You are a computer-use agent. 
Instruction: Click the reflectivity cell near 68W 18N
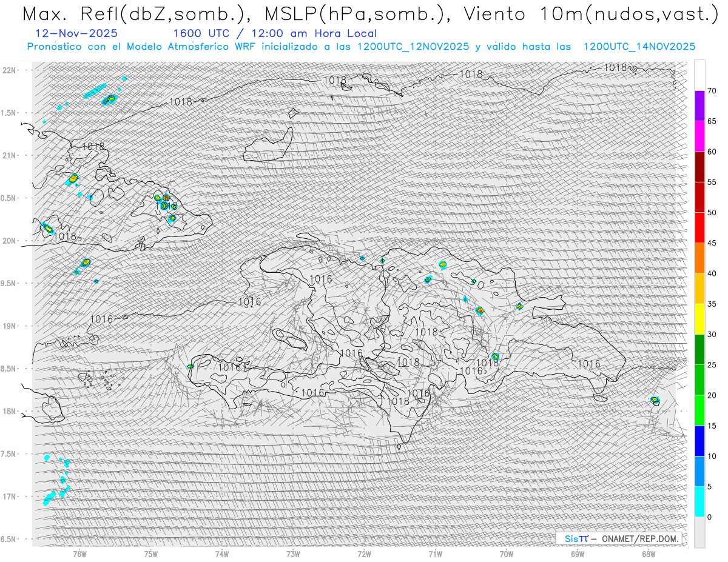click(x=655, y=400)
